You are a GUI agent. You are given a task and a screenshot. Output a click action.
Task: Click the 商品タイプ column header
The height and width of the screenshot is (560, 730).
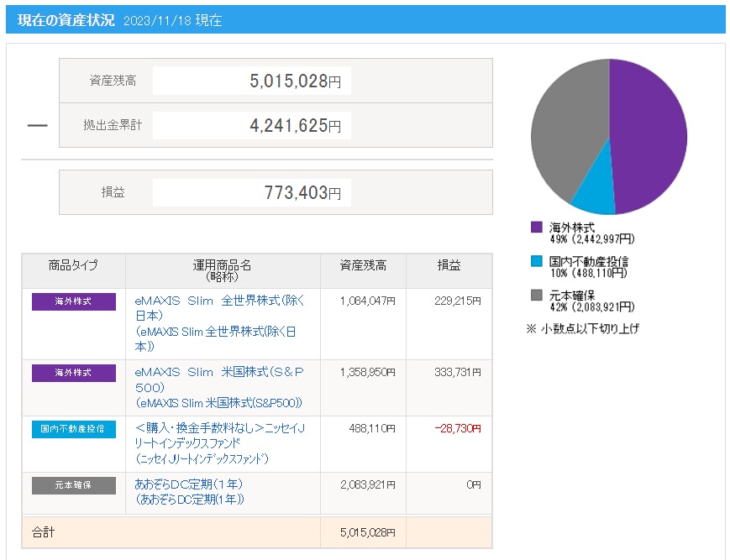point(74,266)
